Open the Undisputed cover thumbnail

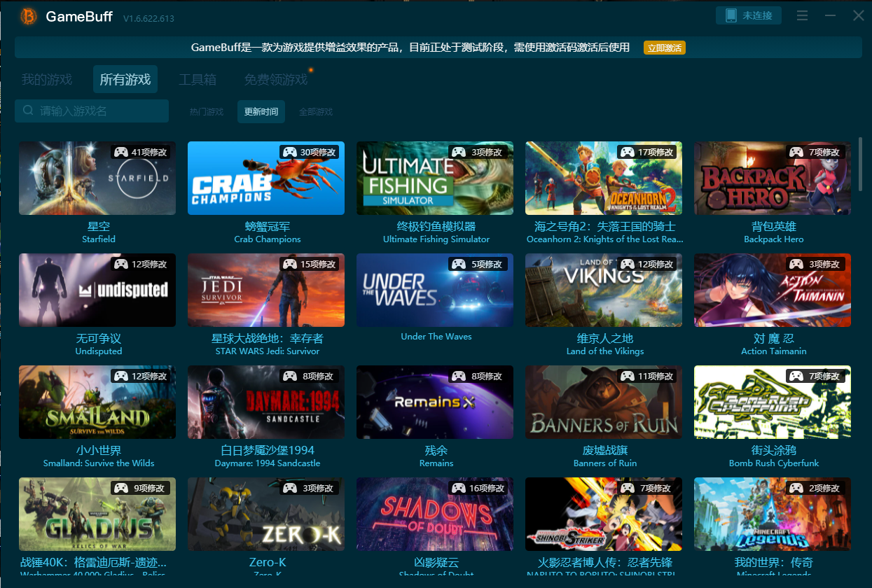97,290
